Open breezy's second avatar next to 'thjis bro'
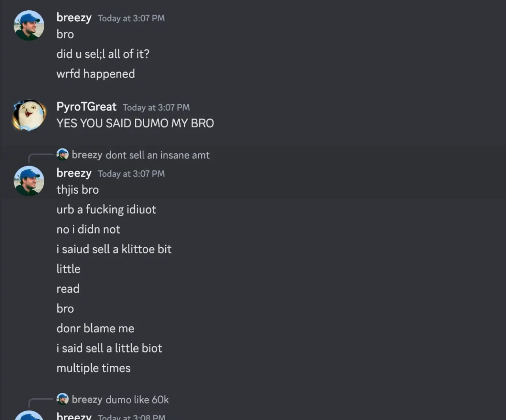 pos(29,181)
